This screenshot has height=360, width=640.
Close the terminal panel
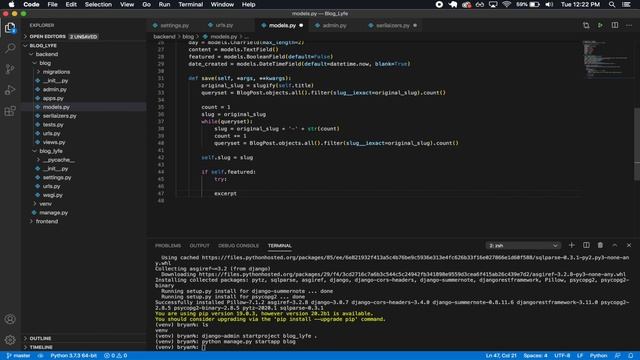(x=629, y=245)
